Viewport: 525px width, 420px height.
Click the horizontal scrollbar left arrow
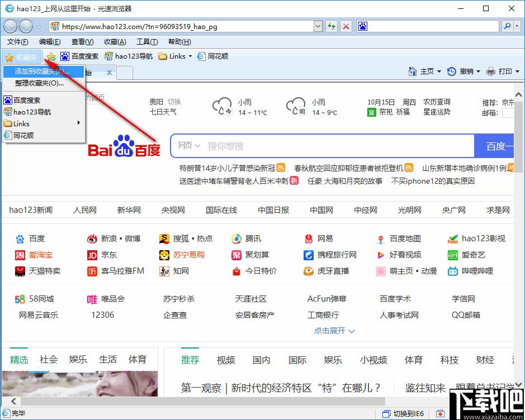(14, 401)
